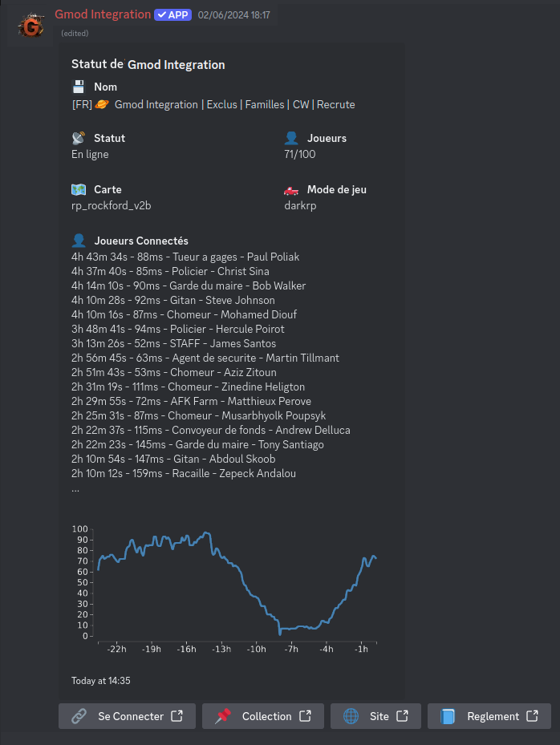
Task: Click the car icon beside Mode de jeu
Action: tap(291, 190)
